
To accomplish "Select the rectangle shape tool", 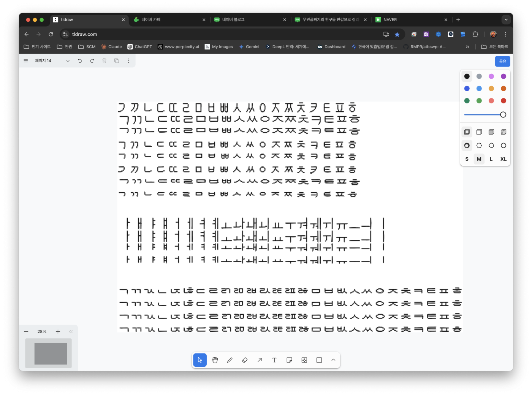I will coord(319,360).
